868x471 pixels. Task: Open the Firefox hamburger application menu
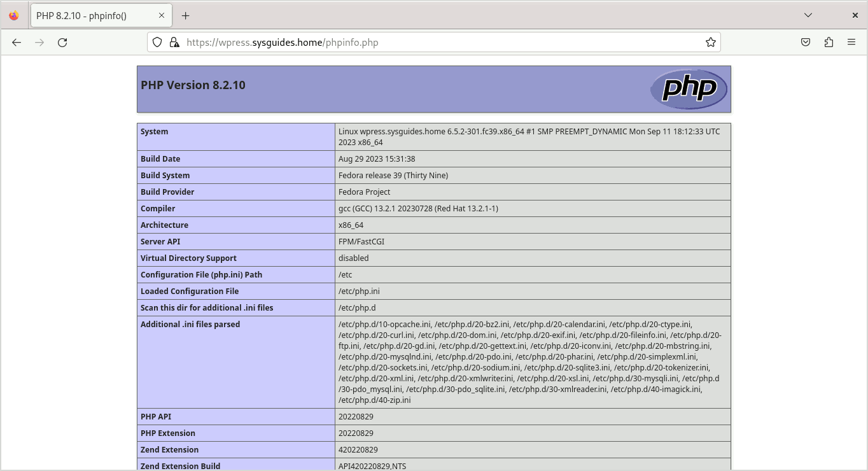pos(851,42)
